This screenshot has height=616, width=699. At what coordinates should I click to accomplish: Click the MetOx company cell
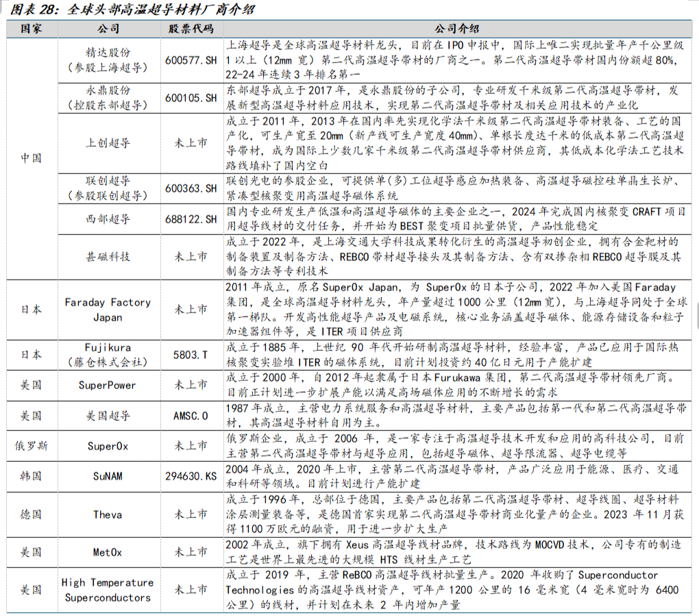pyautogui.click(x=108, y=553)
